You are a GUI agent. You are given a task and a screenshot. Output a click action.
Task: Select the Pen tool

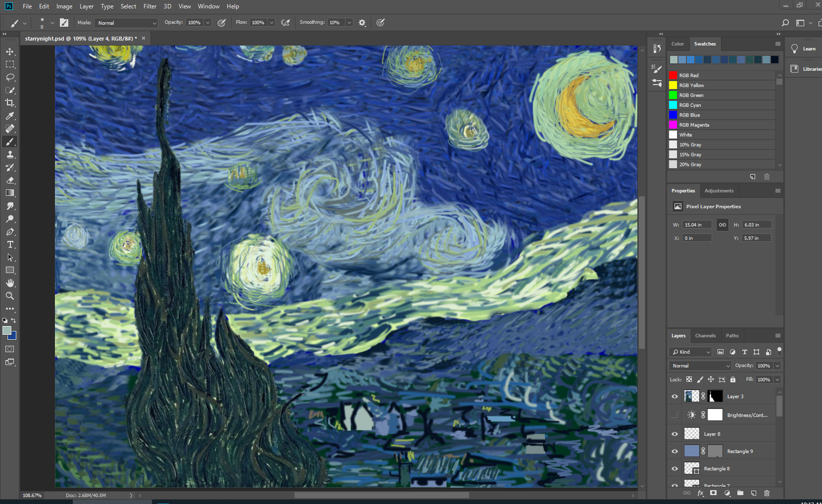(x=10, y=231)
